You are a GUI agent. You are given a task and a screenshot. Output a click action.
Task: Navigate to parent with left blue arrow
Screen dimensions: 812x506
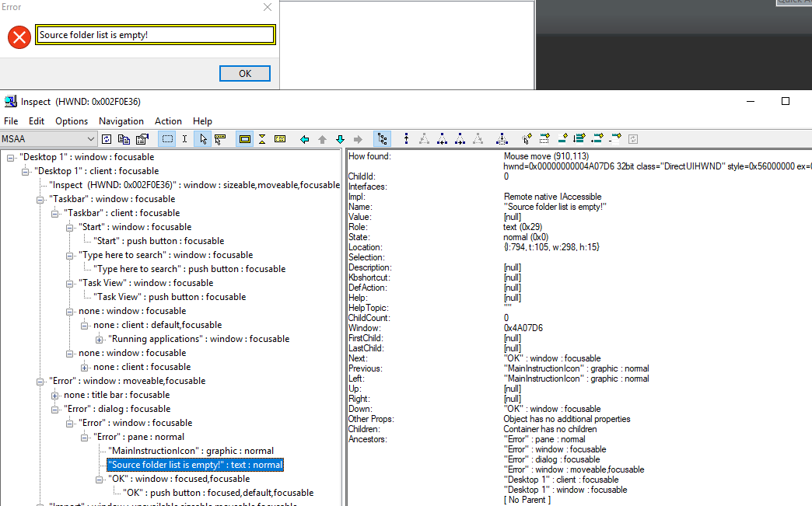[x=303, y=138]
